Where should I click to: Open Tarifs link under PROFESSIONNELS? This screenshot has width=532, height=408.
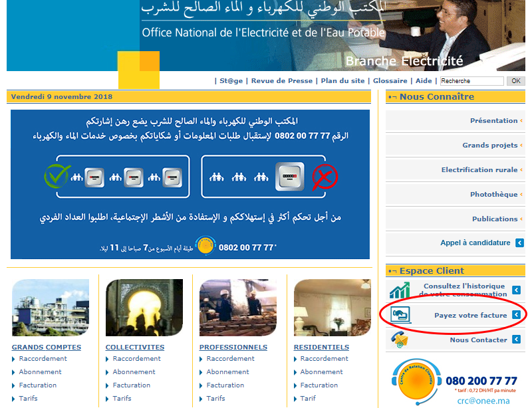[x=215, y=399]
